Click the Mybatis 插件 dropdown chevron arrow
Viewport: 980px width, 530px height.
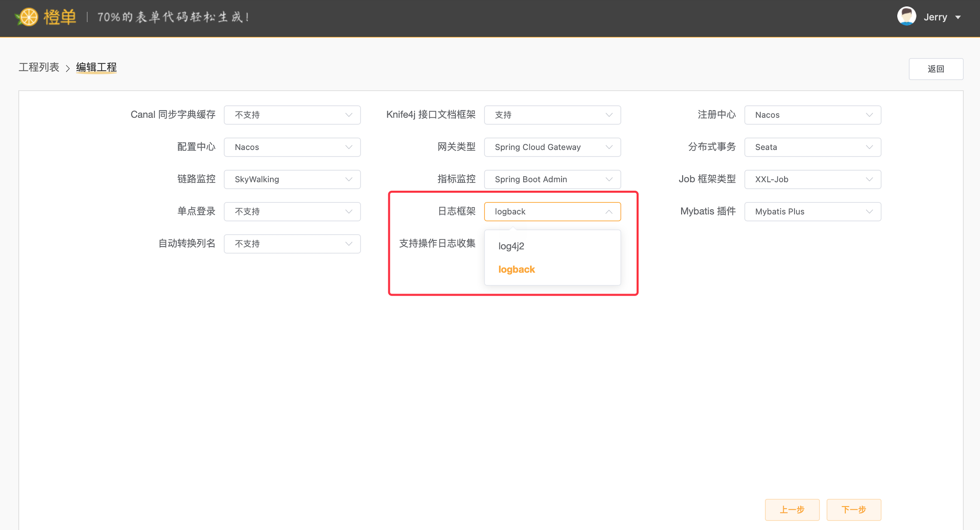pyautogui.click(x=869, y=212)
